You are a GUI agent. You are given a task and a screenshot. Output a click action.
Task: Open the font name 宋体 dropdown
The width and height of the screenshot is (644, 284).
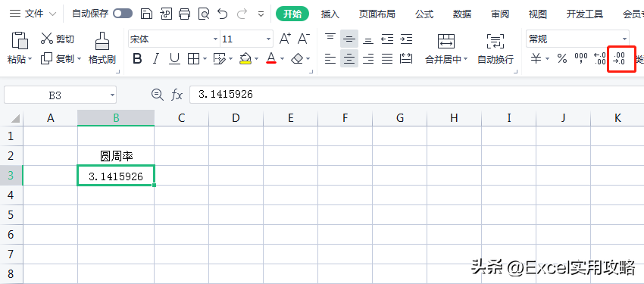pyautogui.click(x=215, y=39)
